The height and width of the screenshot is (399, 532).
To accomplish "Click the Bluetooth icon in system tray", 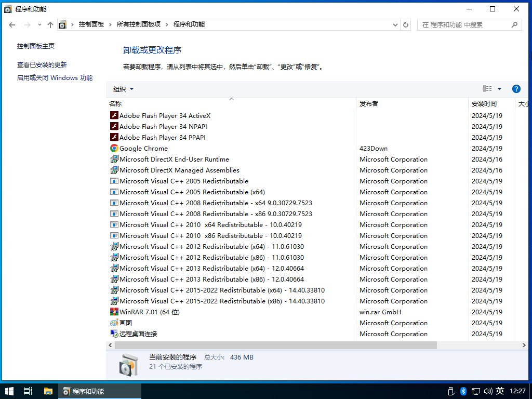I will (463, 391).
